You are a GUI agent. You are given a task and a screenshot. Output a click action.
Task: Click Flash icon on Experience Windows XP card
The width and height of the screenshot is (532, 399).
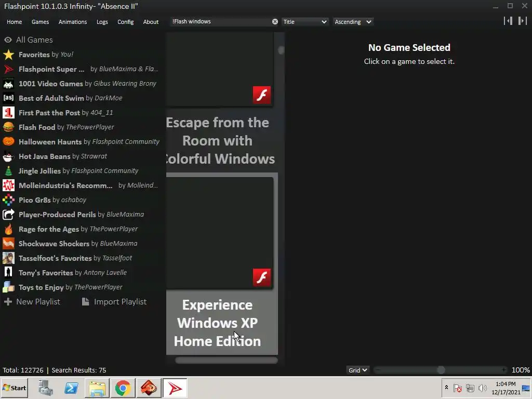pos(262,277)
